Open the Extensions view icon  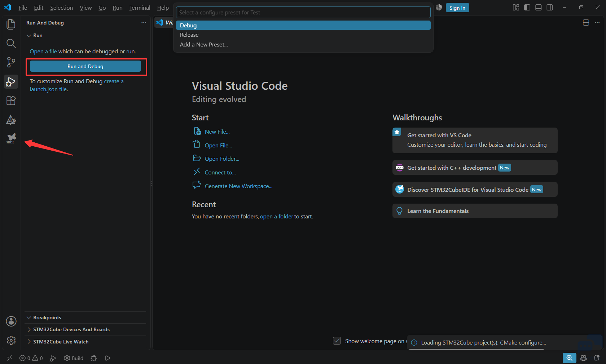11,101
